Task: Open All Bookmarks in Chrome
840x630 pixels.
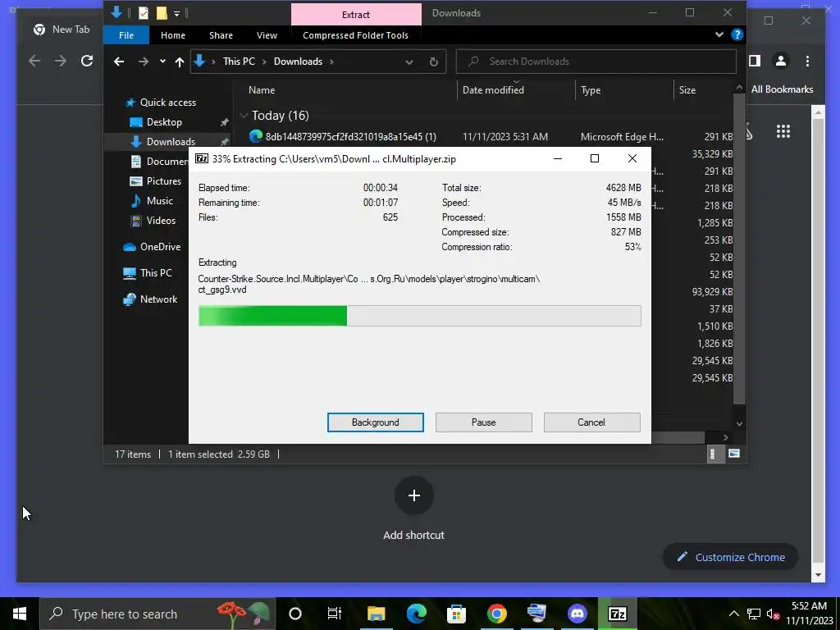Action: 782,89
